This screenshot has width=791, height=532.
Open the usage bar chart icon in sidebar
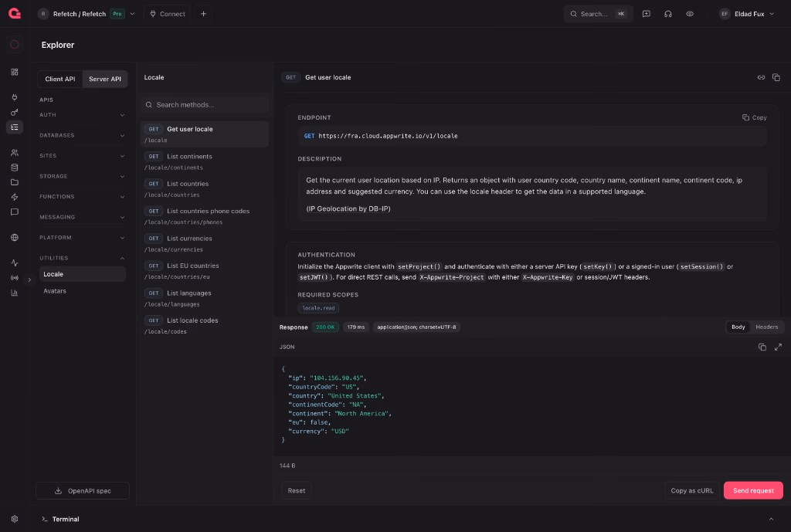point(15,293)
